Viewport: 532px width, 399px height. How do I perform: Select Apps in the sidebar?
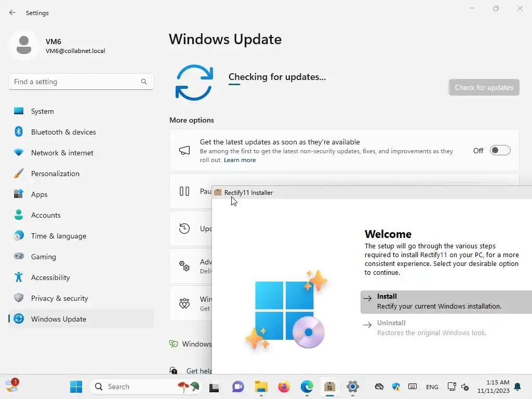pos(81,194)
